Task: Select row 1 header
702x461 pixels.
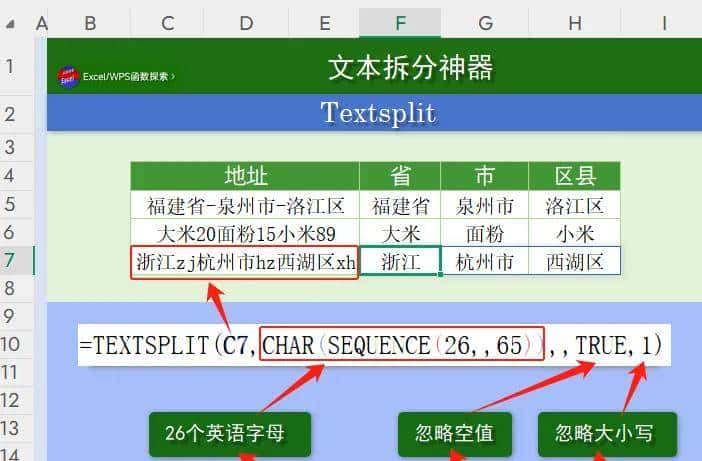Action: (16, 66)
